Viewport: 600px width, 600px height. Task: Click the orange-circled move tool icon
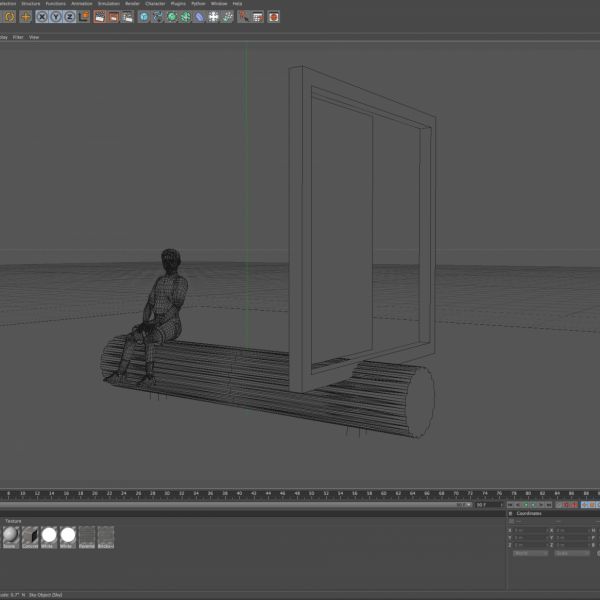pyautogui.click(x=26, y=17)
